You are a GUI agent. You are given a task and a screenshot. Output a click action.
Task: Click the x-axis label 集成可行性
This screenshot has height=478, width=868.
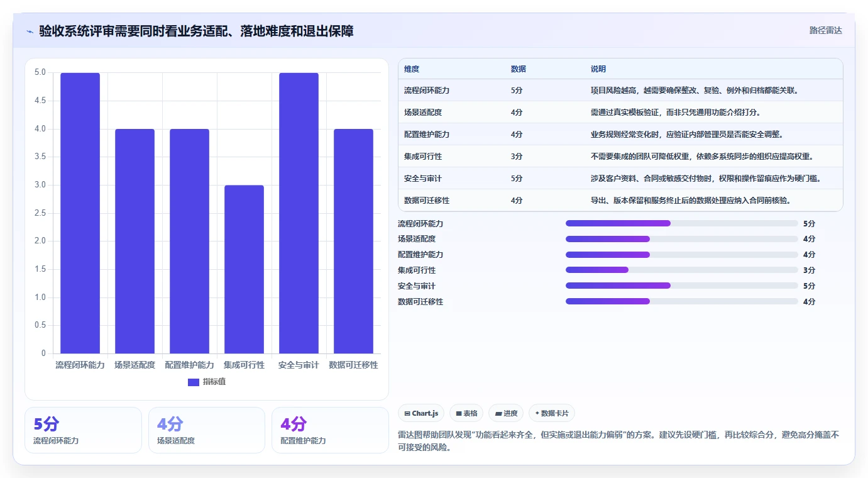tap(244, 365)
